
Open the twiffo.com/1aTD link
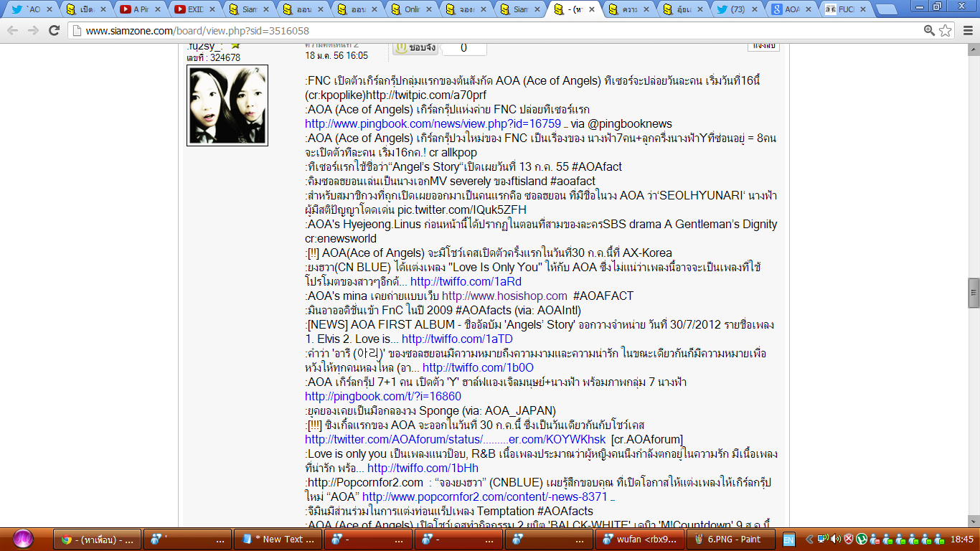coord(457,339)
